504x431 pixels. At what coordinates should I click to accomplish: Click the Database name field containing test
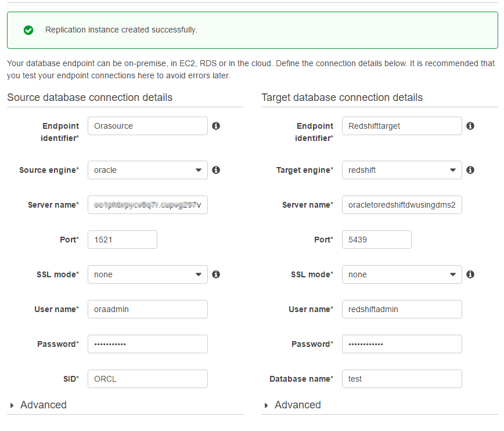click(402, 379)
